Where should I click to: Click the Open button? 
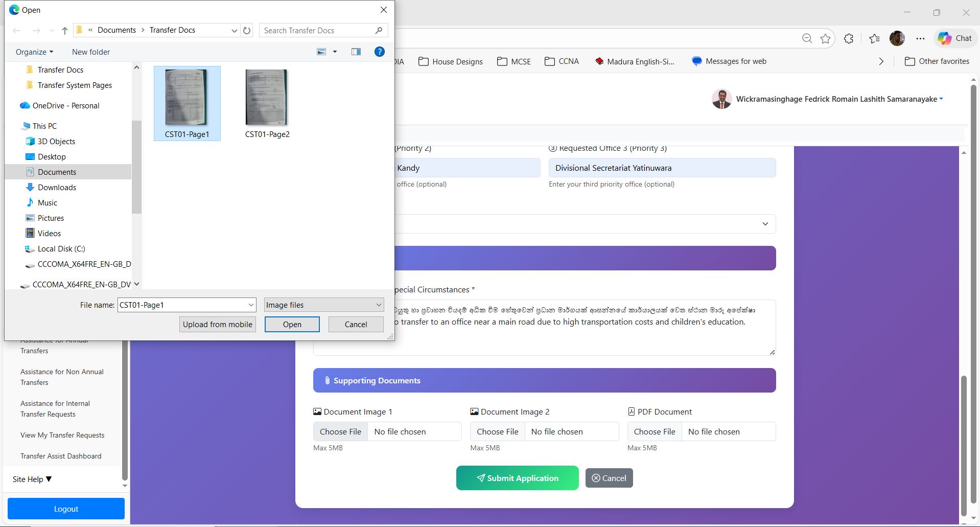tap(292, 325)
